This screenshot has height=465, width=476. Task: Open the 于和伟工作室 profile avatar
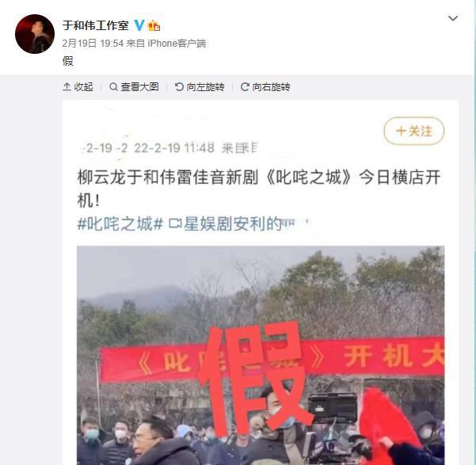click(x=35, y=34)
